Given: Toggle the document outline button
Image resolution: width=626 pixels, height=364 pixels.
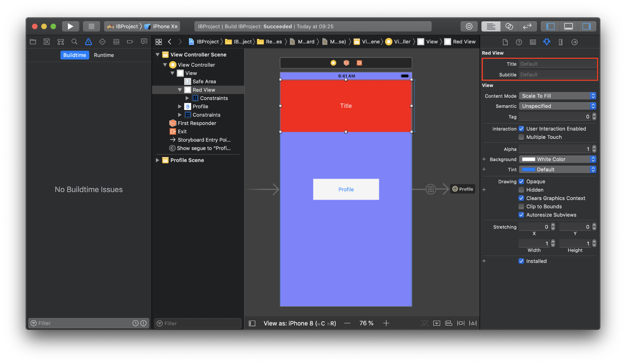Looking at the screenshot, I should pyautogui.click(x=252, y=323).
